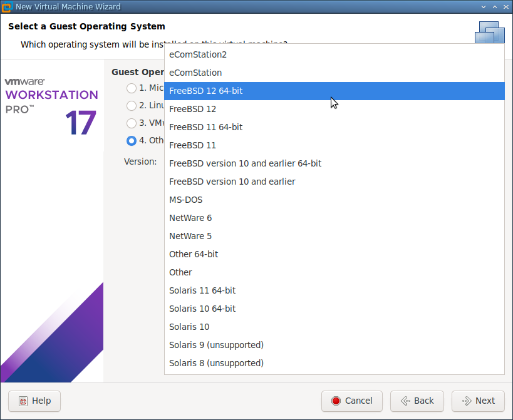Select the FreeBSD 12 entry
The width and height of the screenshot is (513, 420).
click(334, 109)
